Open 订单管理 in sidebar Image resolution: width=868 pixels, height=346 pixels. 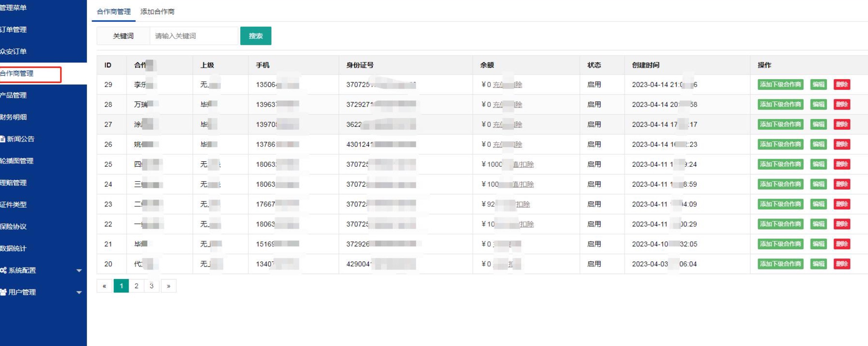coord(14,30)
